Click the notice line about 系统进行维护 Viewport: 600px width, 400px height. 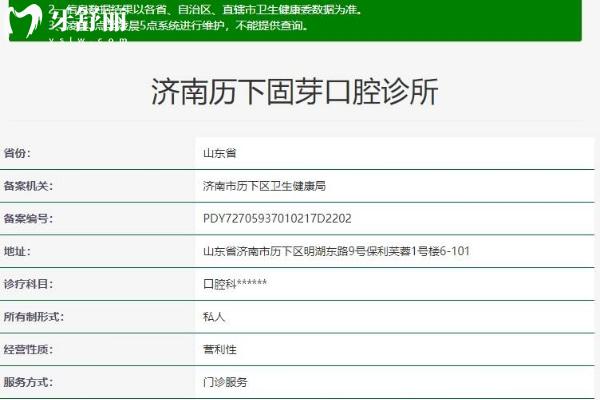pyautogui.click(x=178, y=26)
